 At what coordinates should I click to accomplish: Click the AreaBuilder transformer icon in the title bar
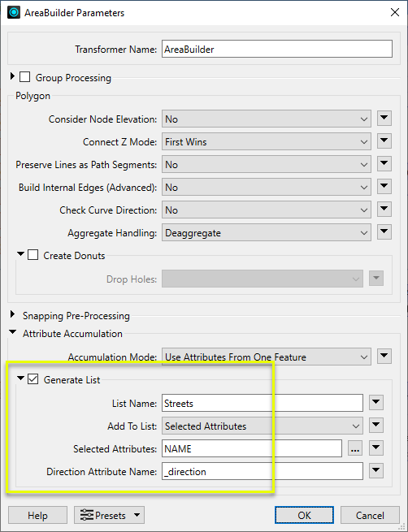click(14, 13)
